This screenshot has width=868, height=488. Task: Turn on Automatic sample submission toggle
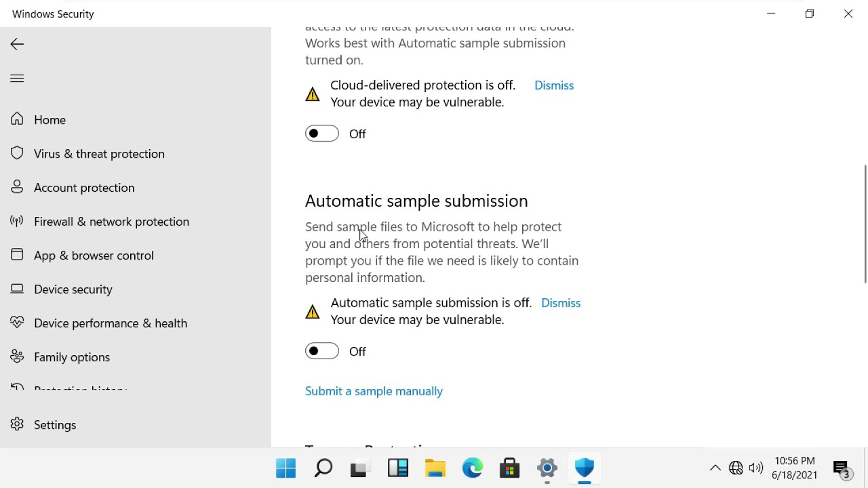tap(322, 351)
